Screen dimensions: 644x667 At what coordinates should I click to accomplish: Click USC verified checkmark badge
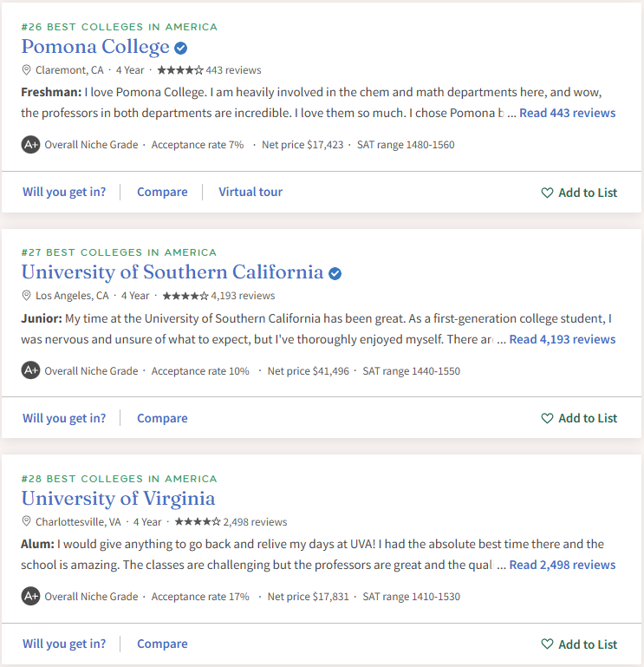(x=335, y=273)
